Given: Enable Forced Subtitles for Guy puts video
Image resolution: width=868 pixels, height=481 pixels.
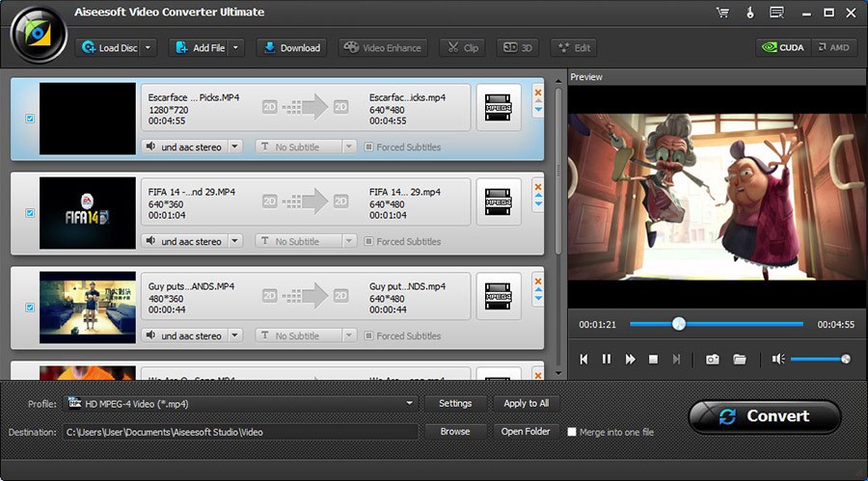Looking at the screenshot, I should point(368,335).
